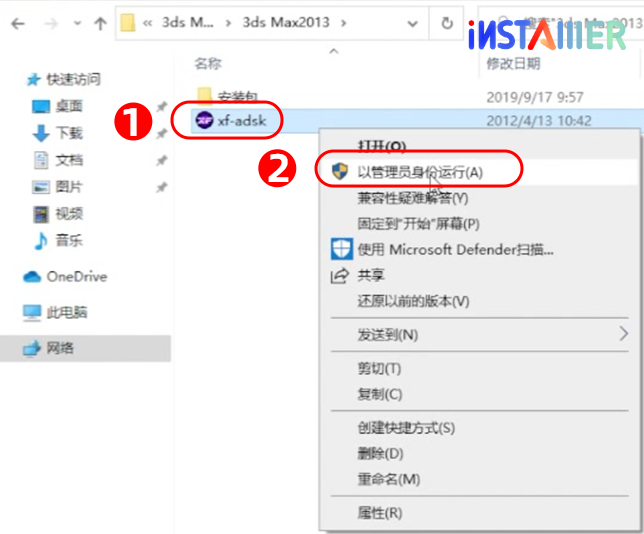Expand chevron after 3ds Max2013 breadcrumb

pyautogui.click(x=343, y=23)
